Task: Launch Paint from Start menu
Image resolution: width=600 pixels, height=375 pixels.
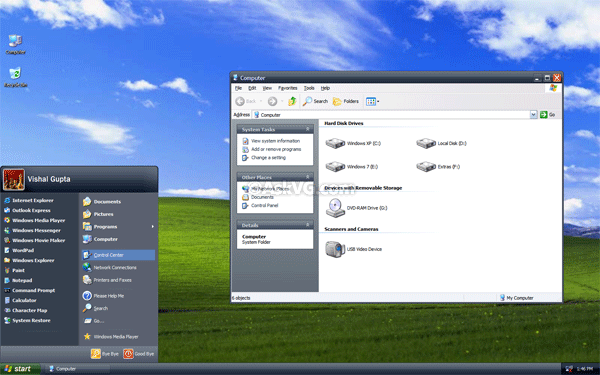Action: tap(14, 270)
